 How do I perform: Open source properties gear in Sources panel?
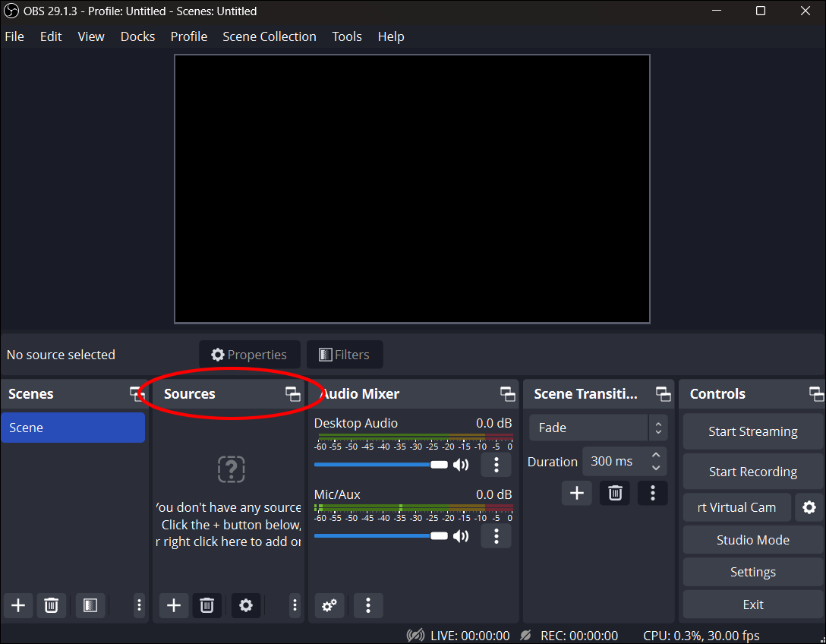246,605
